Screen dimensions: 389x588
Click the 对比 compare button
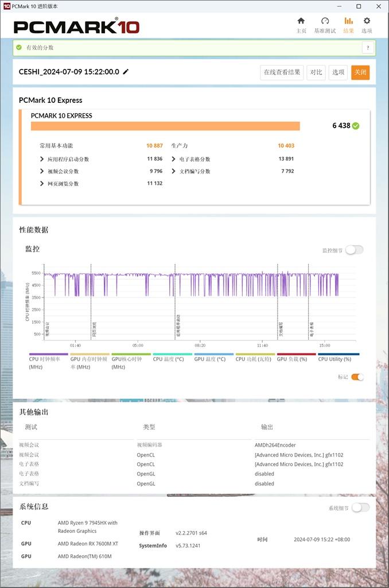[316, 72]
